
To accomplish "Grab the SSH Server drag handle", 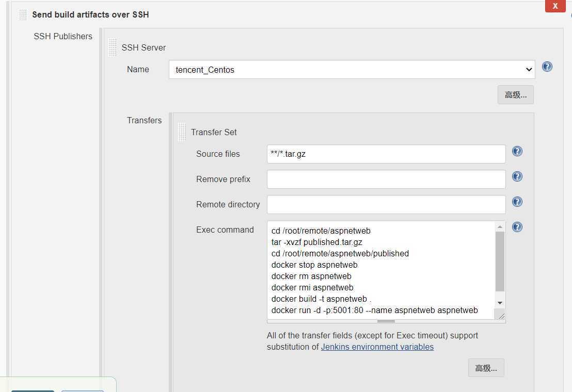I will point(113,48).
